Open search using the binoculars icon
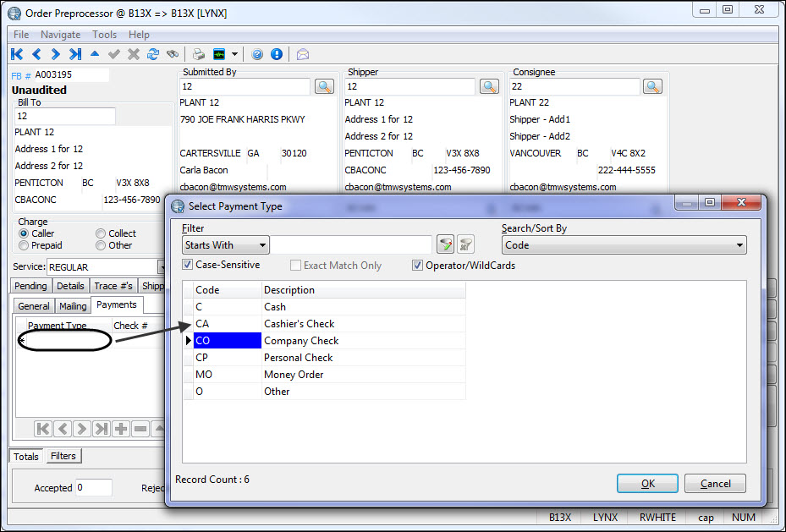This screenshot has width=786, height=532. (173, 52)
